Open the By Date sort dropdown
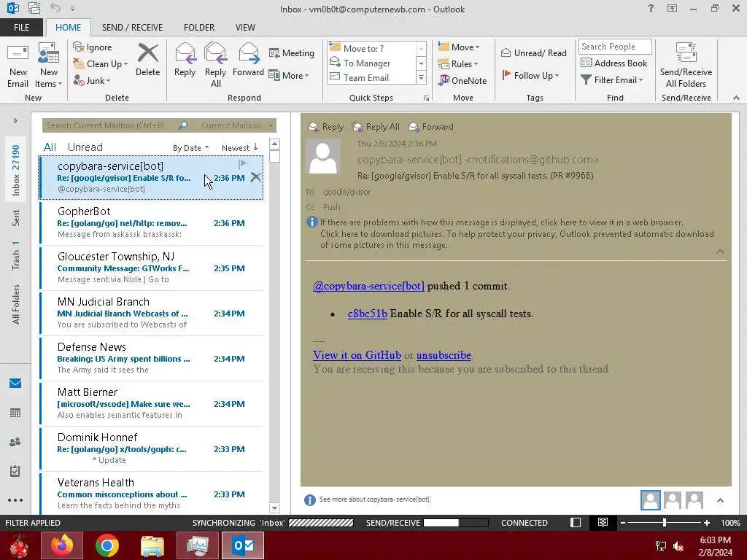This screenshot has height=560, width=747. pos(190,148)
